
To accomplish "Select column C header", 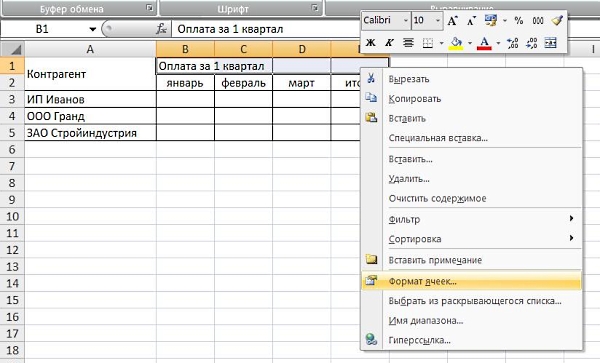I will (x=243, y=49).
